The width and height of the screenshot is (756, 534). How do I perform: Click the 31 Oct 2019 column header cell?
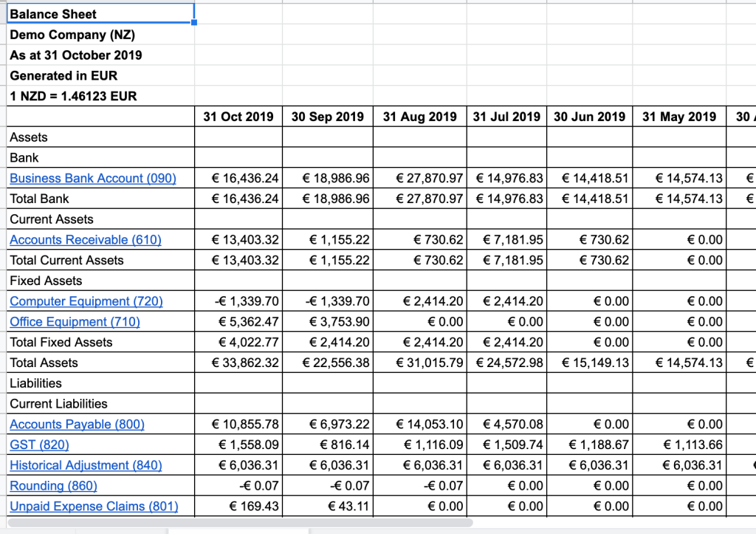tap(238, 117)
